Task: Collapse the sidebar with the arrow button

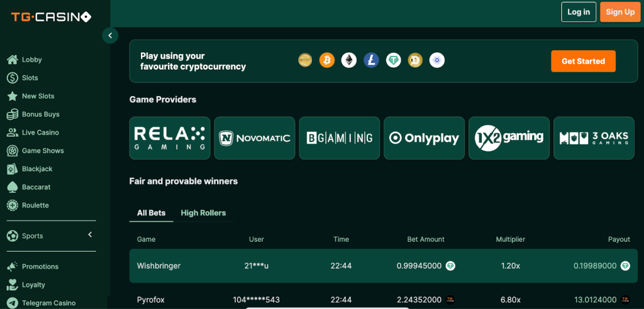Action: point(110,36)
